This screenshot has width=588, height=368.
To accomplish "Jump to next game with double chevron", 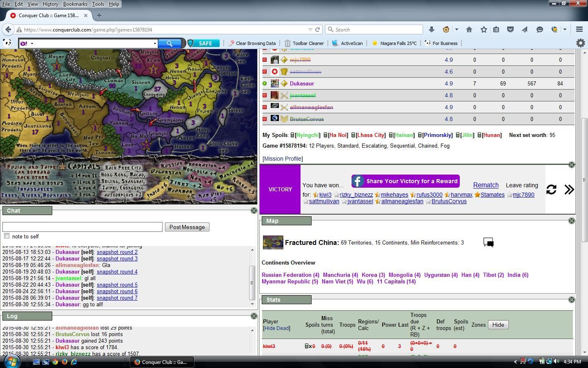I will [569, 189].
